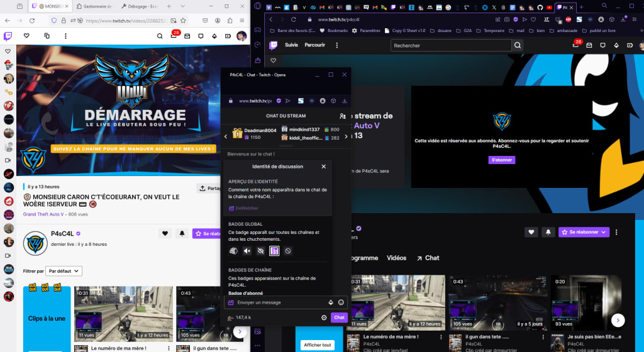Select first global badge option
Screen dimensions: 644x352
pyautogui.click(x=233, y=251)
